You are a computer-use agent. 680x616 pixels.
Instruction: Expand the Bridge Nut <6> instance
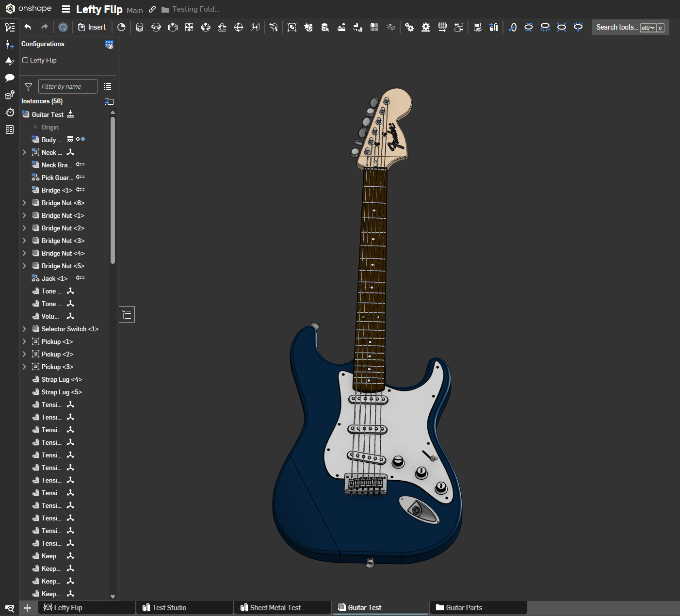pos(24,203)
